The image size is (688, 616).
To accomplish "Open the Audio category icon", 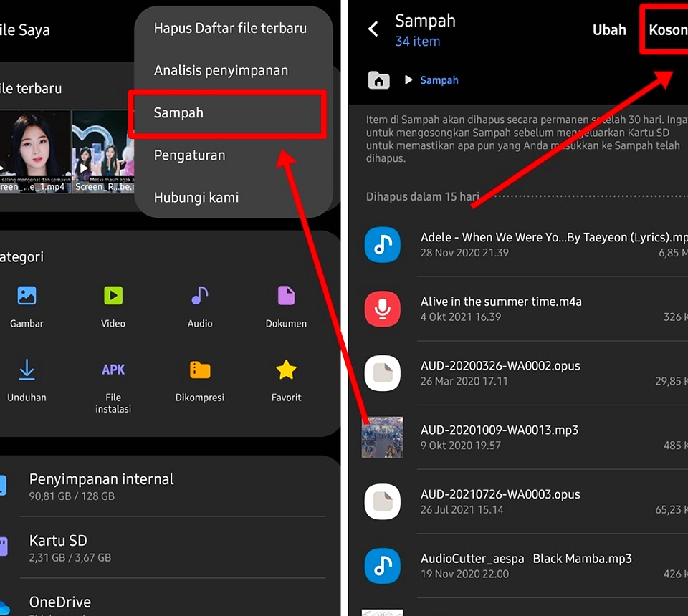I will click(x=200, y=296).
